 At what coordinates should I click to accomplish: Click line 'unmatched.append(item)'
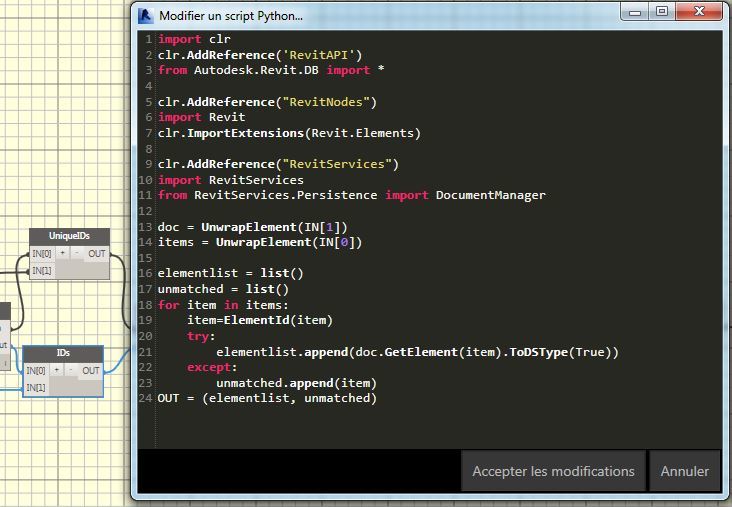coord(296,383)
